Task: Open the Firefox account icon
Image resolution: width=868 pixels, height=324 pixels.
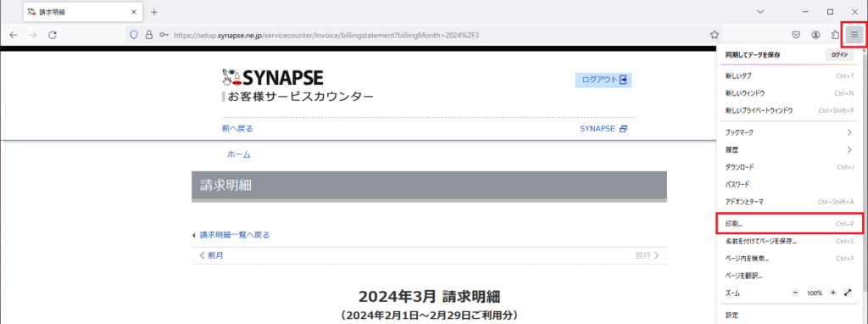Action: coord(816,34)
